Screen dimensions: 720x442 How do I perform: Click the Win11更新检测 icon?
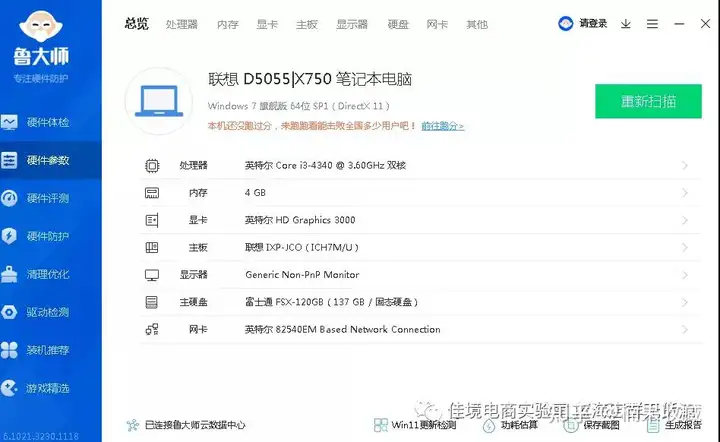pos(381,425)
